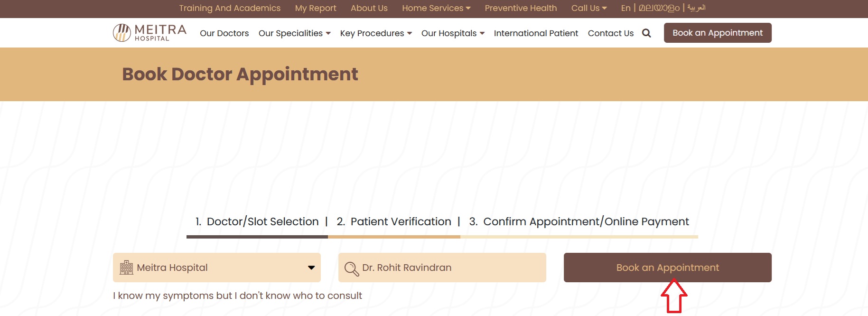Open the Our Doctors page

[x=224, y=33]
